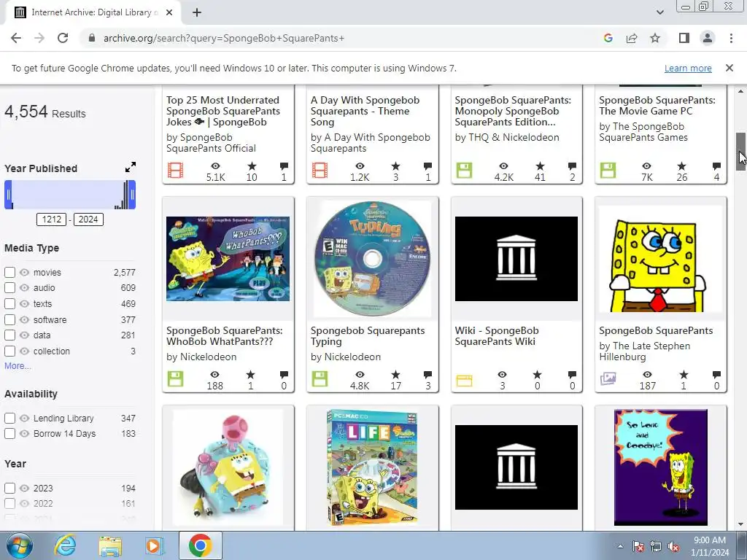This screenshot has height=560, width=747.
Task: Click the muted volume tray icon
Action: point(673,546)
